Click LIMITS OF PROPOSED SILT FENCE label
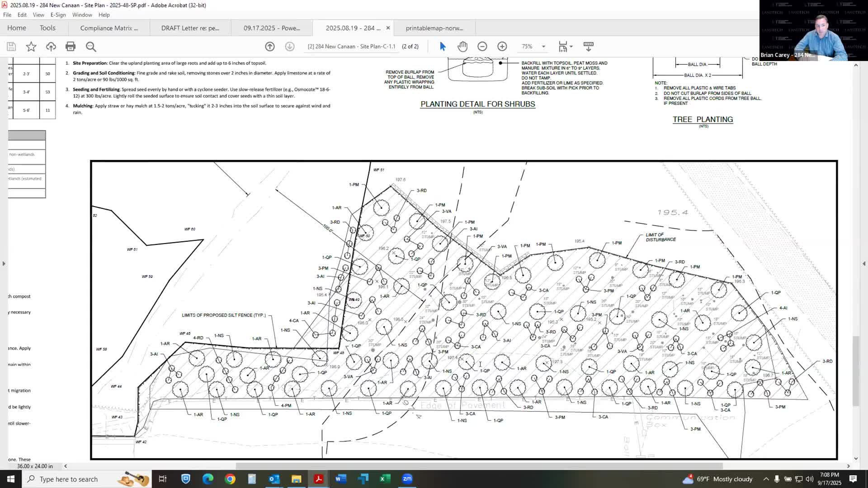 tap(224, 315)
